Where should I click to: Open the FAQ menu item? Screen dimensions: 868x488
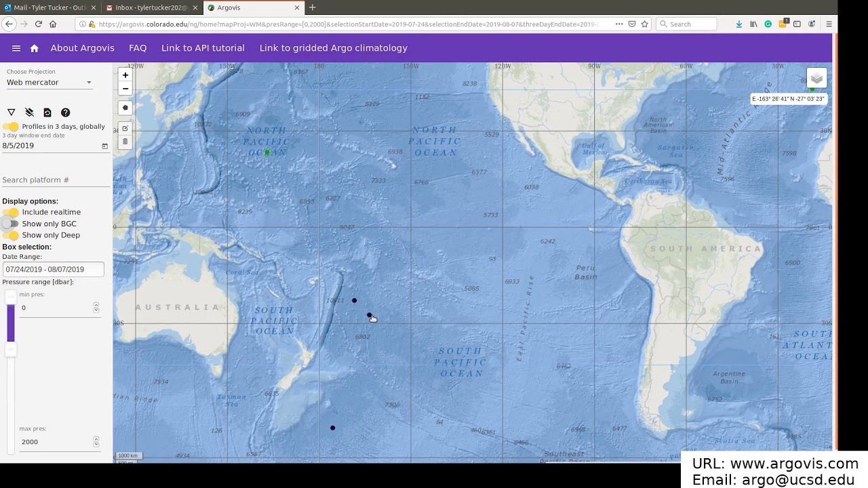(x=138, y=48)
